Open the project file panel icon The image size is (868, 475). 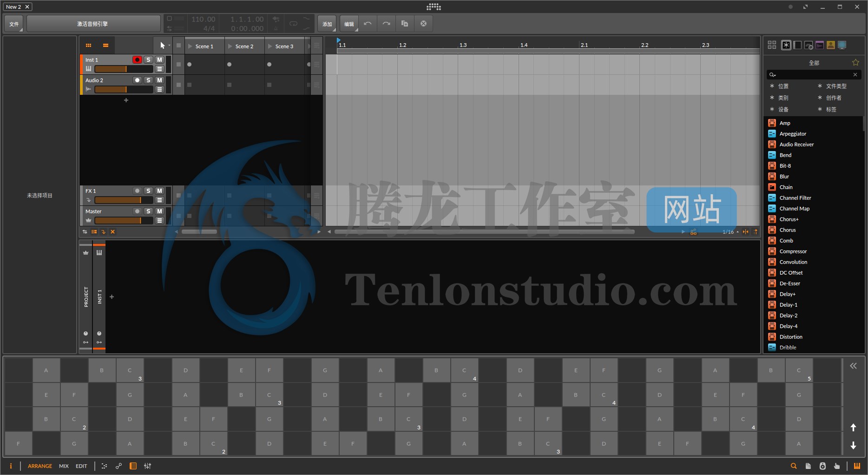[808, 466]
